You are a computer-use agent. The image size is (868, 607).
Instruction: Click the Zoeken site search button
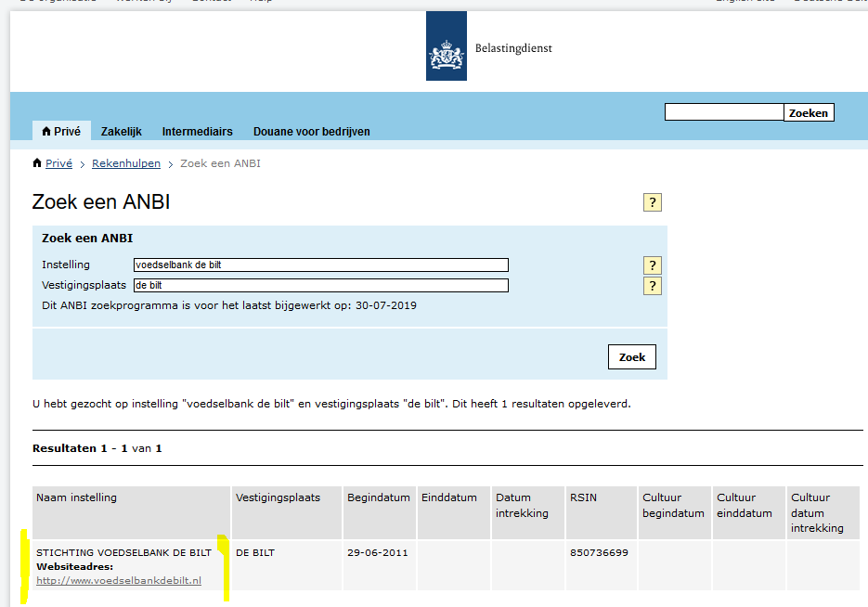809,112
